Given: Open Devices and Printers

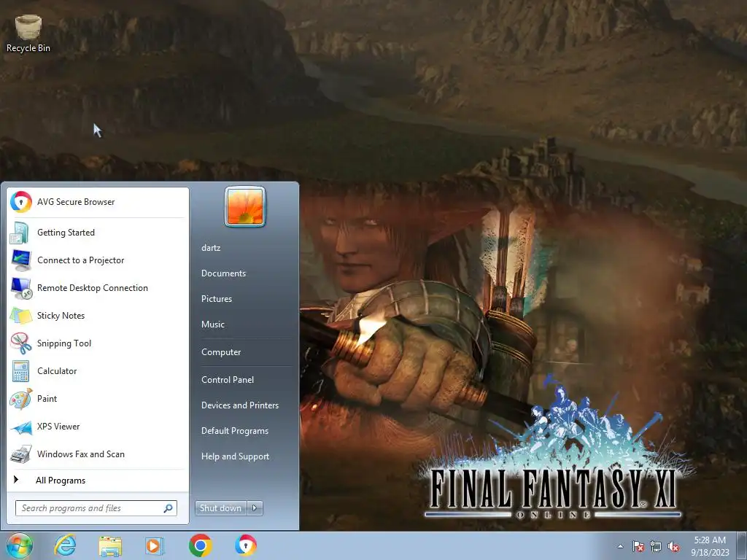Looking at the screenshot, I should (240, 405).
